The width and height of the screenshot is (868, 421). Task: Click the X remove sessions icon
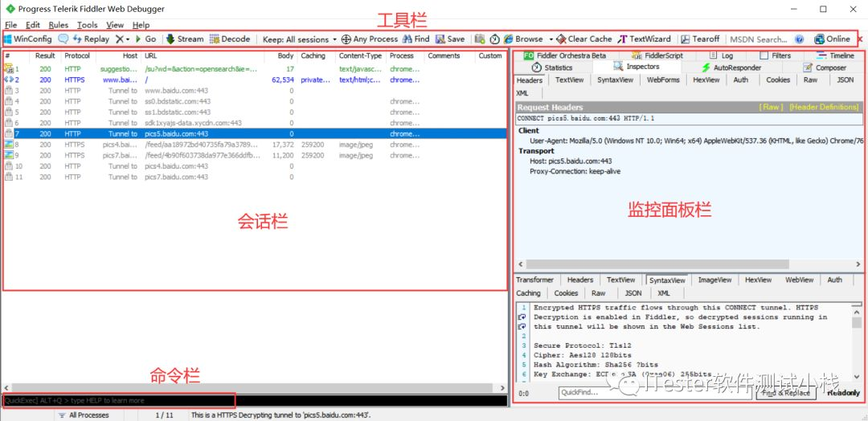pos(119,39)
